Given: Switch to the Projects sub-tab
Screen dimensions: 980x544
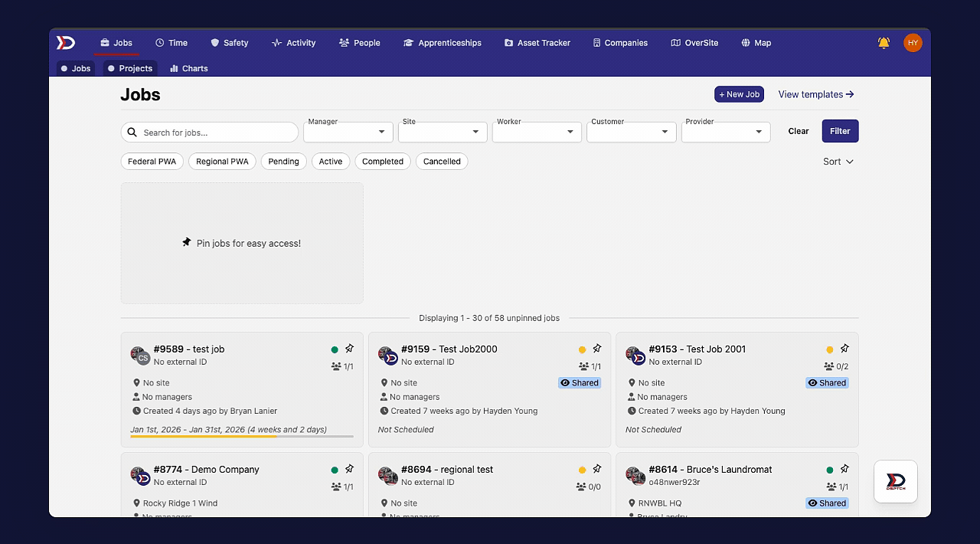Looking at the screenshot, I should 130,68.
